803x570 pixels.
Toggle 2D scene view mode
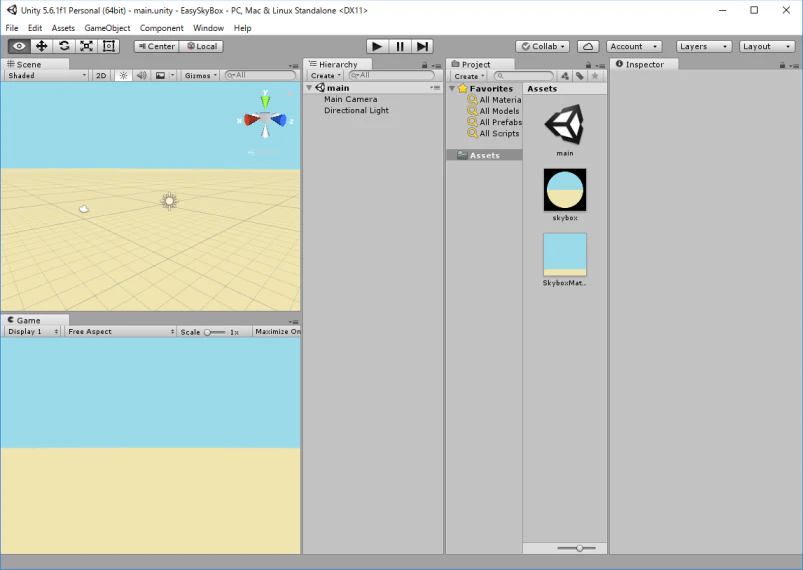point(101,75)
